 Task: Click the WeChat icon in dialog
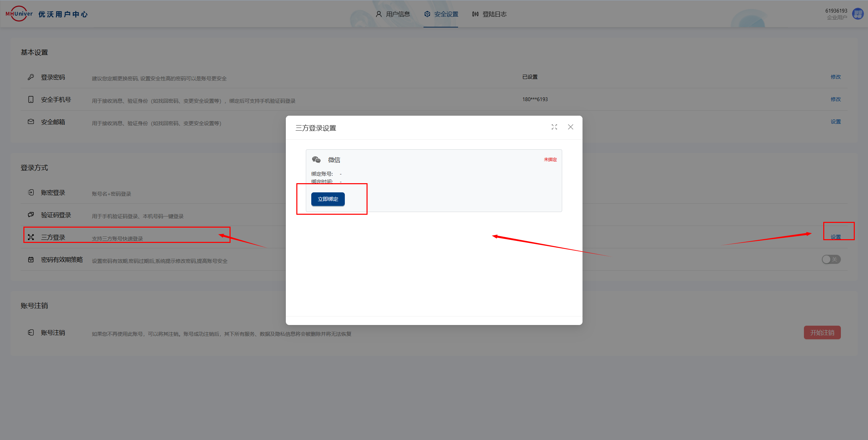(316, 159)
